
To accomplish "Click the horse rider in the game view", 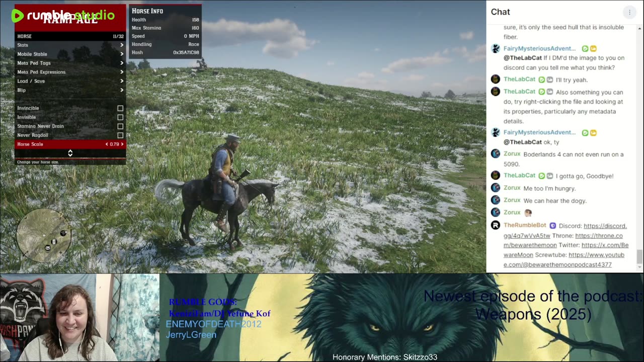I will (224, 181).
